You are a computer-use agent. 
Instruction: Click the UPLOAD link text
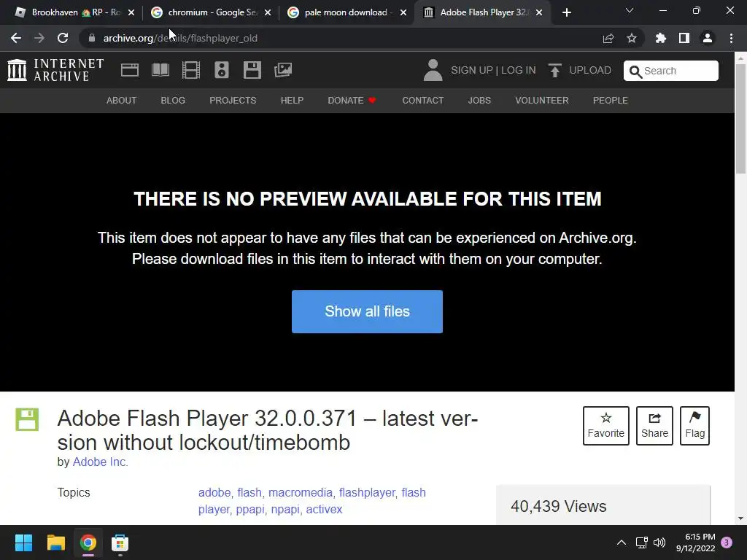click(x=590, y=71)
